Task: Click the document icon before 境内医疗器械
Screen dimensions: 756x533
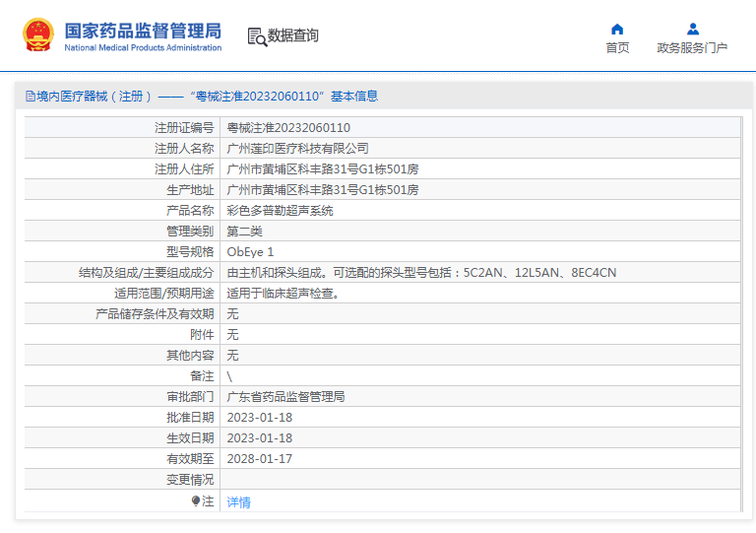Action: tap(30, 97)
